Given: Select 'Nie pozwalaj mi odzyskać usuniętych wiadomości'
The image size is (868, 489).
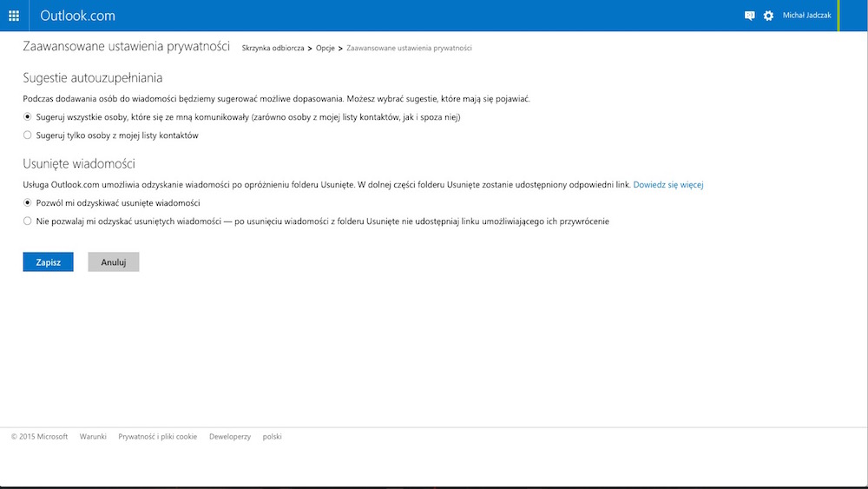Looking at the screenshot, I should 27,221.
